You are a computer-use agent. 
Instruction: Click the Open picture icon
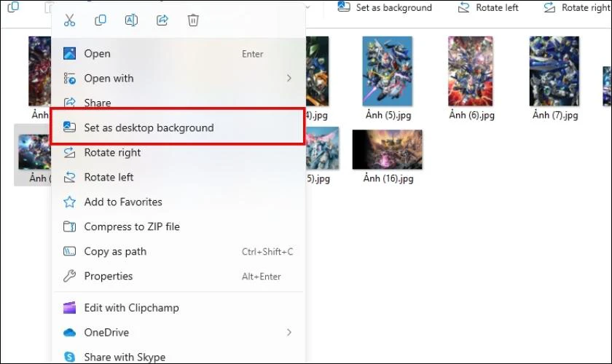[69, 53]
